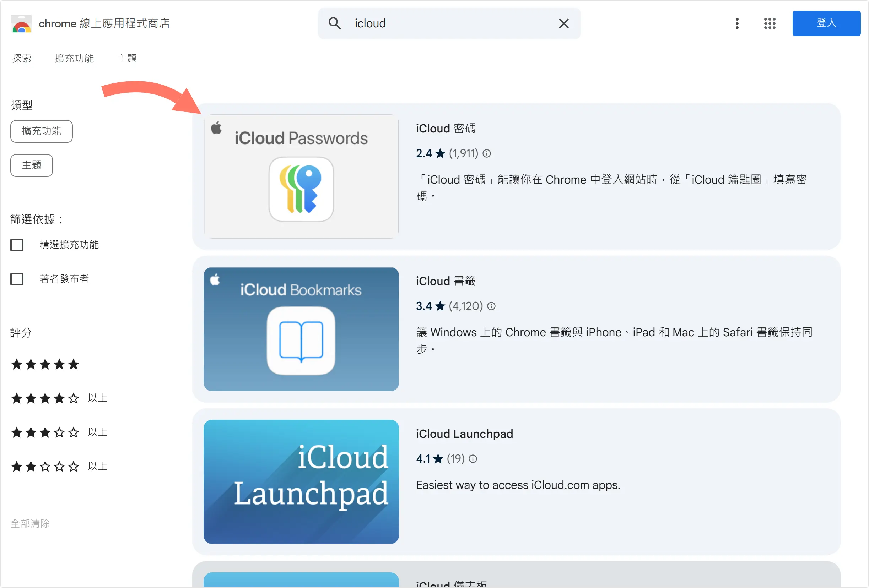869x588 pixels.
Task: Check the 精選擴充功能 checkbox
Action: click(17, 245)
